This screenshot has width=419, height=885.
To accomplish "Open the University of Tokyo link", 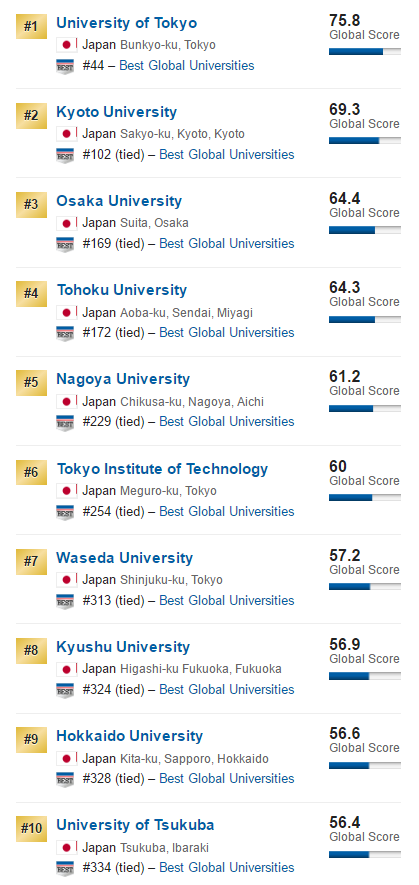I will click(x=126, y=23).
